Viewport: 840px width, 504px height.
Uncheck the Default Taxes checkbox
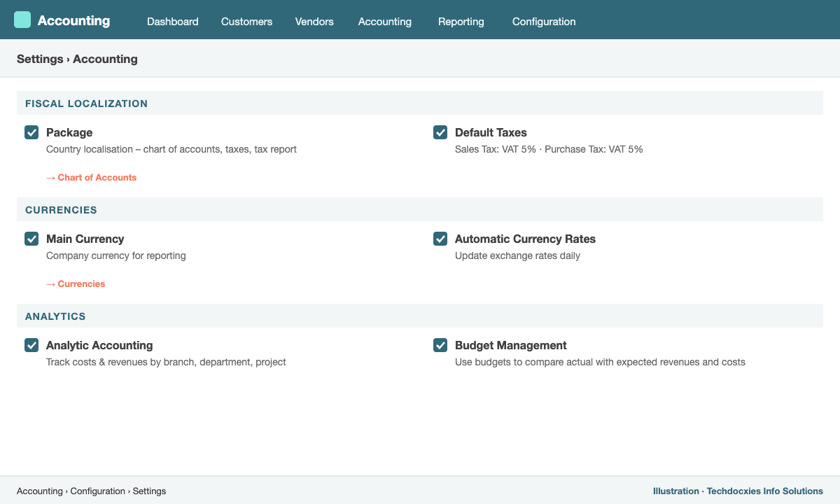click(440, 132)
